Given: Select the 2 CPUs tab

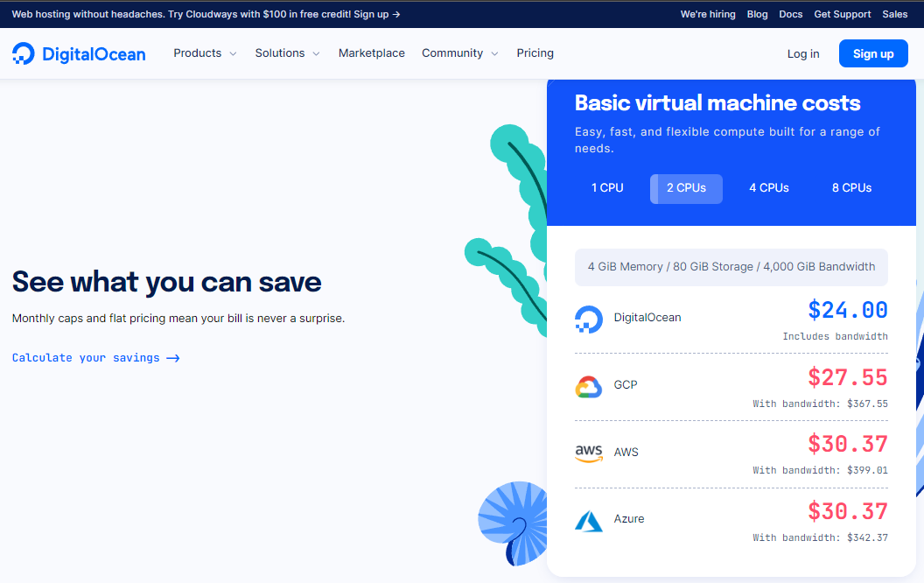Looking at the screenshot, I should pyautogui.click(x=686, y=188).
